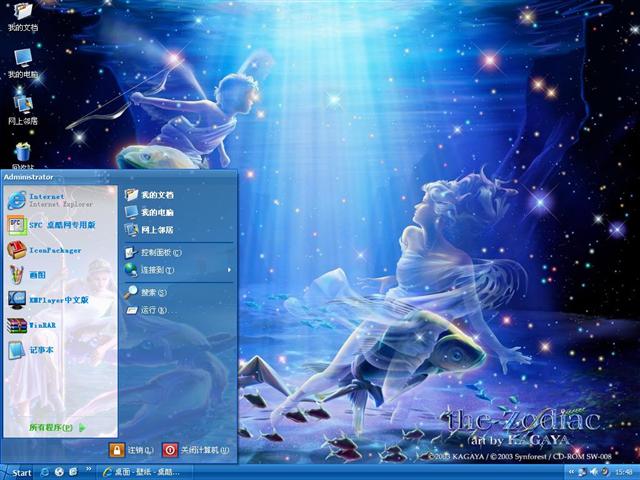Expand the quick launch overflow chevron

pos(89,469)
